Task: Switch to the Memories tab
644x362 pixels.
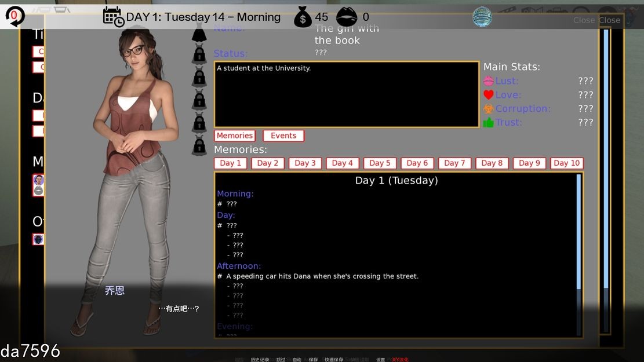Action: click(x=235, y=136)
